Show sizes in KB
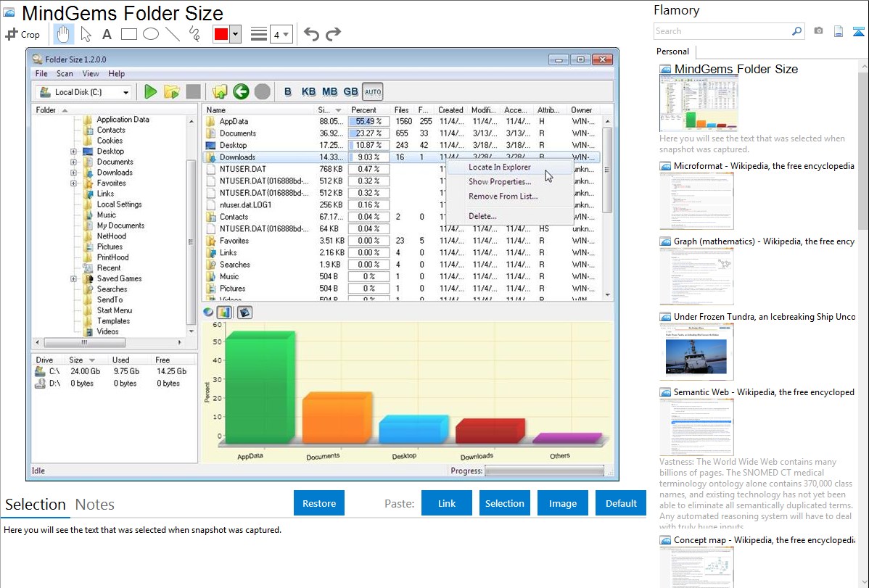 [309, 92]
